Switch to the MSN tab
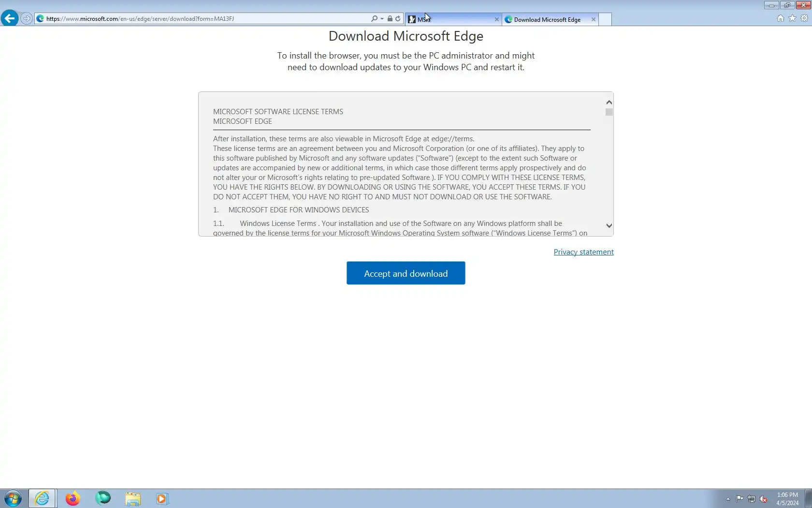This screenshot has height=508, width=812. point(453,19)
